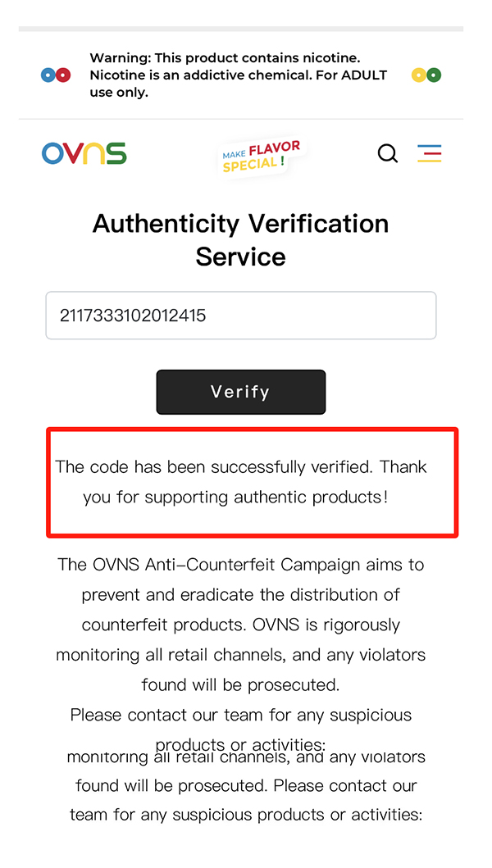Click the yellow dot beside the warning
Screen dimensions: 492x868
(x=418, y=75)
